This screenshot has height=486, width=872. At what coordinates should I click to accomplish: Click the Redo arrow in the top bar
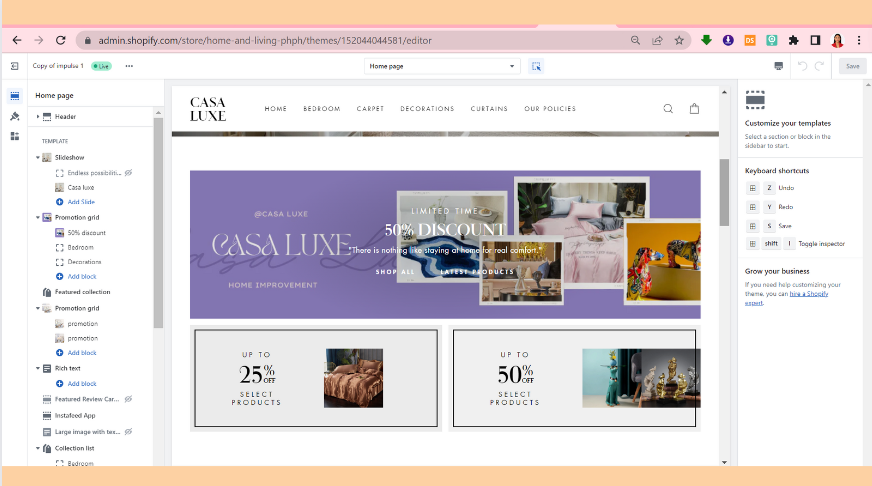click(x=819, y=66)
